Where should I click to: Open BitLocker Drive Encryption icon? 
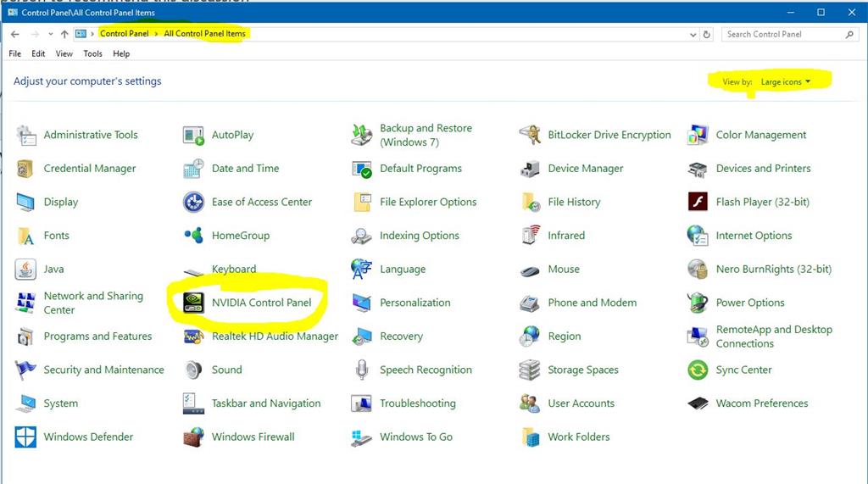530,135
